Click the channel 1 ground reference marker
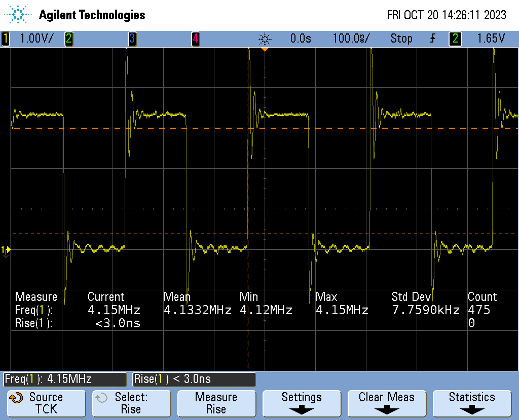Viewport: 519px width, 420px height. 6,250
